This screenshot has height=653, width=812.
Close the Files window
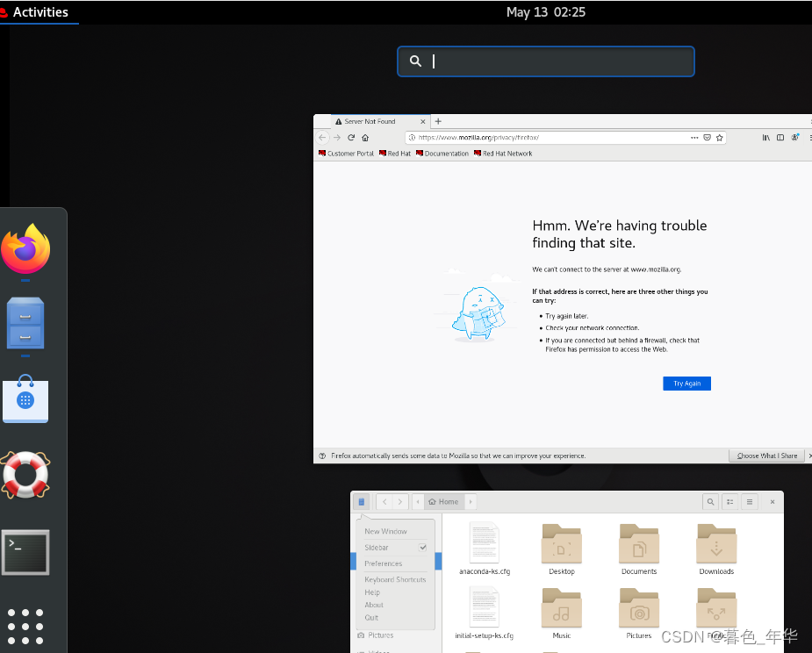772,502
